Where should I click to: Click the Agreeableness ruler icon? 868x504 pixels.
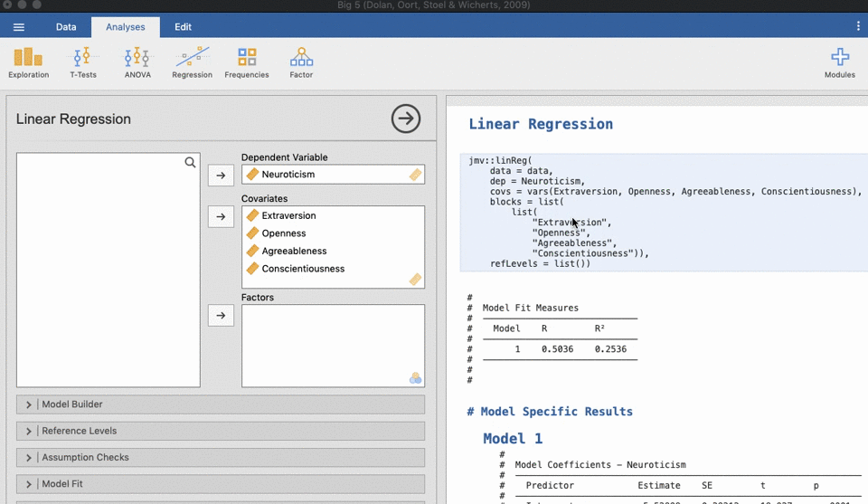(x=252, y=251)
